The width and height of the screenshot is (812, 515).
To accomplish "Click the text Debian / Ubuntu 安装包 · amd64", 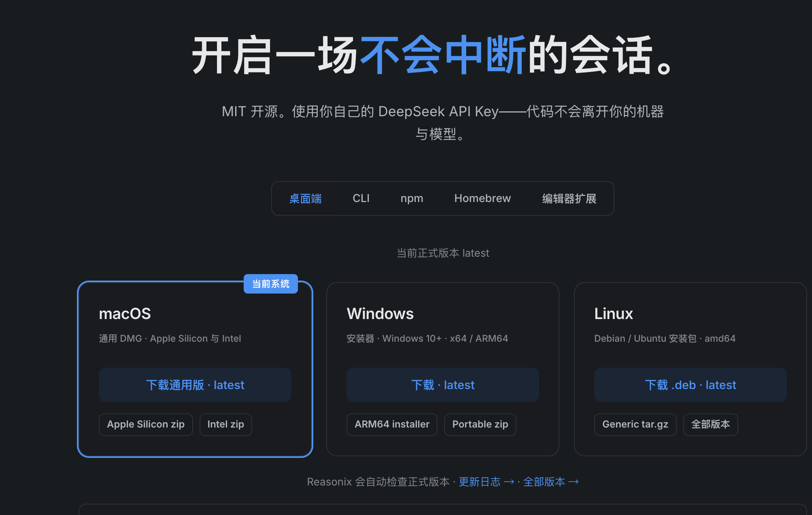I will [x=665, y=338].
